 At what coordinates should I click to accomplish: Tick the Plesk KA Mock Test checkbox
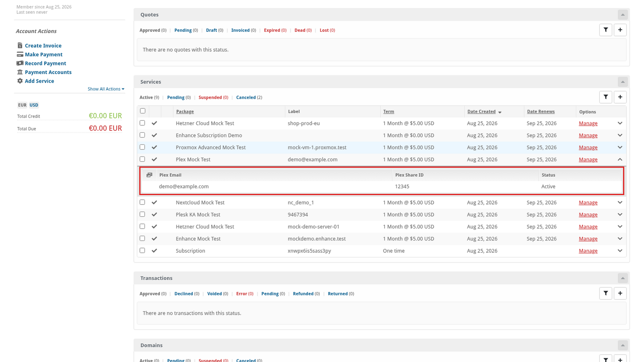[x=142, y=214]
